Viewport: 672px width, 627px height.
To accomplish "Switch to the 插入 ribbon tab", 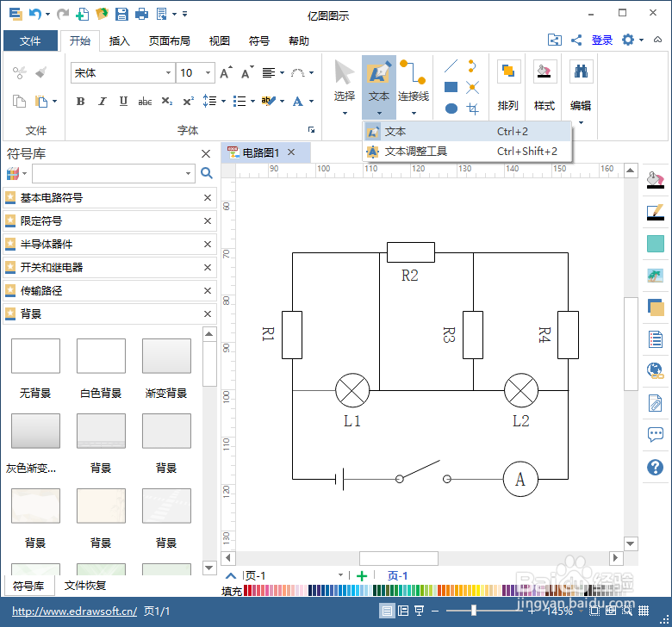I will [120, 41].
